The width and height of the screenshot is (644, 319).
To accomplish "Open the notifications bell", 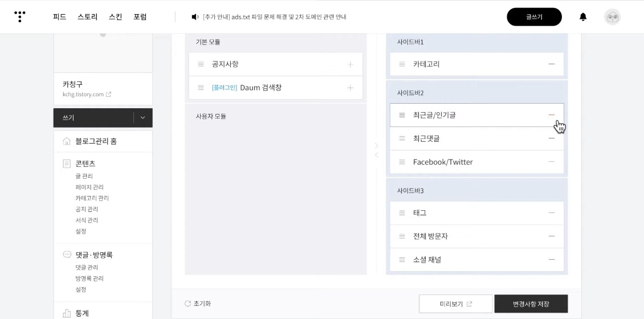I will tap(583, 17).
